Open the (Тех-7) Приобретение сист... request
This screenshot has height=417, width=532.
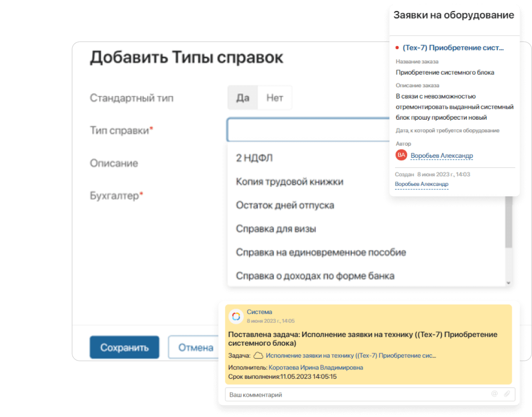453,48
